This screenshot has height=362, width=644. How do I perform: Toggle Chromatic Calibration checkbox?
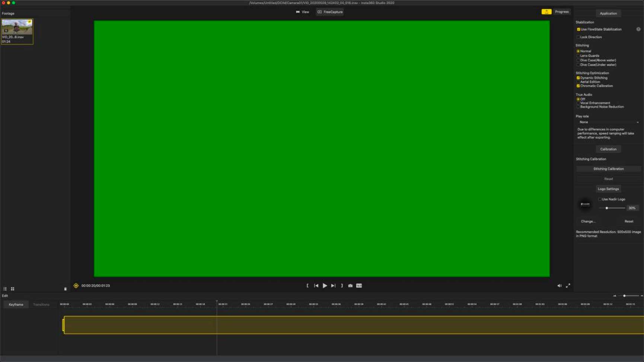(578, 86)
